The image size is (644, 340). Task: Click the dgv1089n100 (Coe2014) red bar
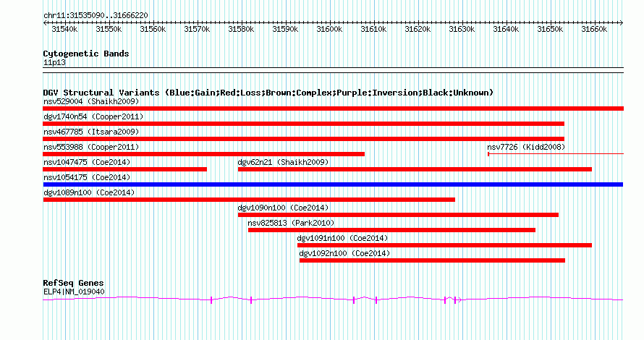pos(249,200)
